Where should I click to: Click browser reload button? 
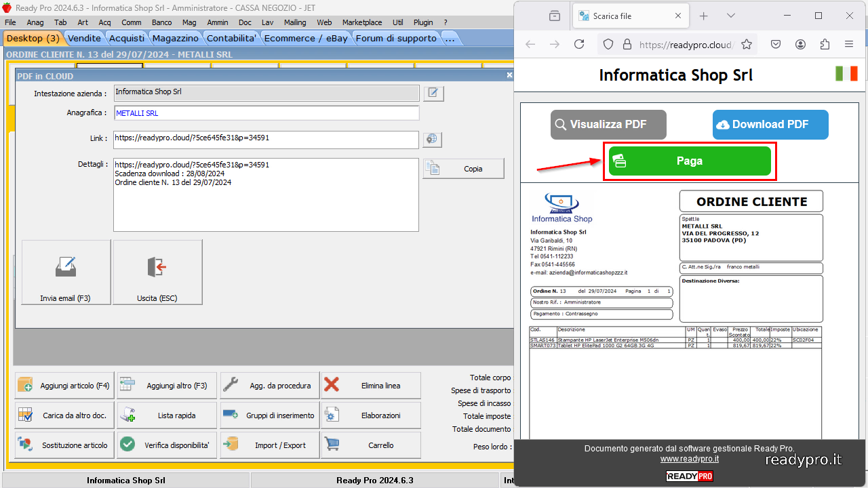579,44
